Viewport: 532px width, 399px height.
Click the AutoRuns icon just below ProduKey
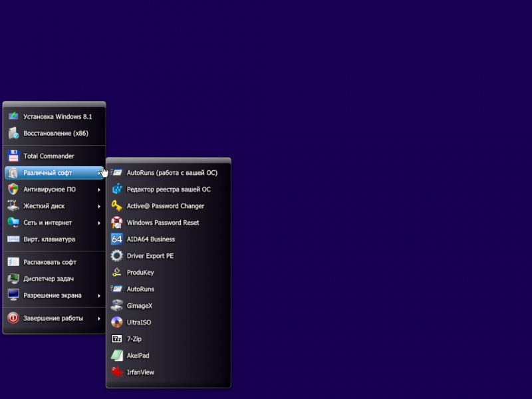coord(117,289)
